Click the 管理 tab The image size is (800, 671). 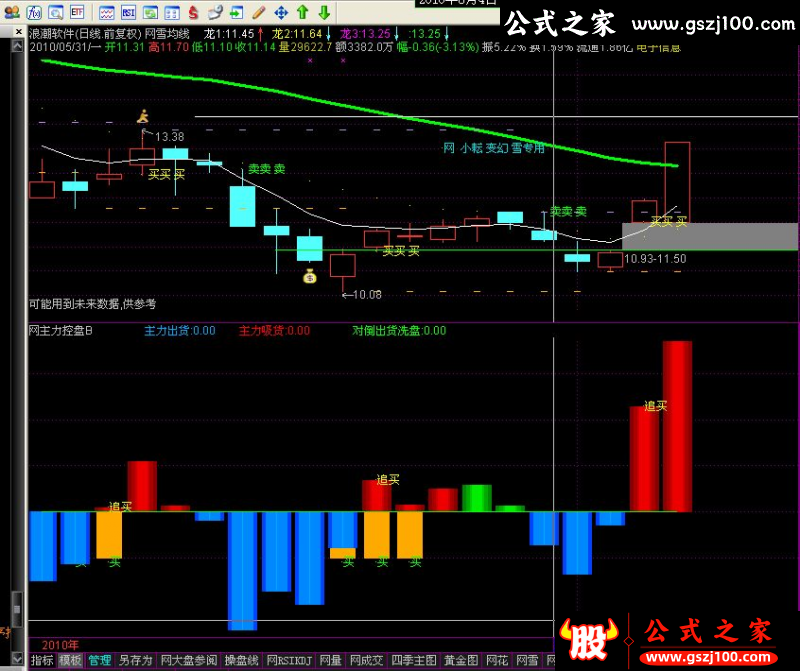99,660
